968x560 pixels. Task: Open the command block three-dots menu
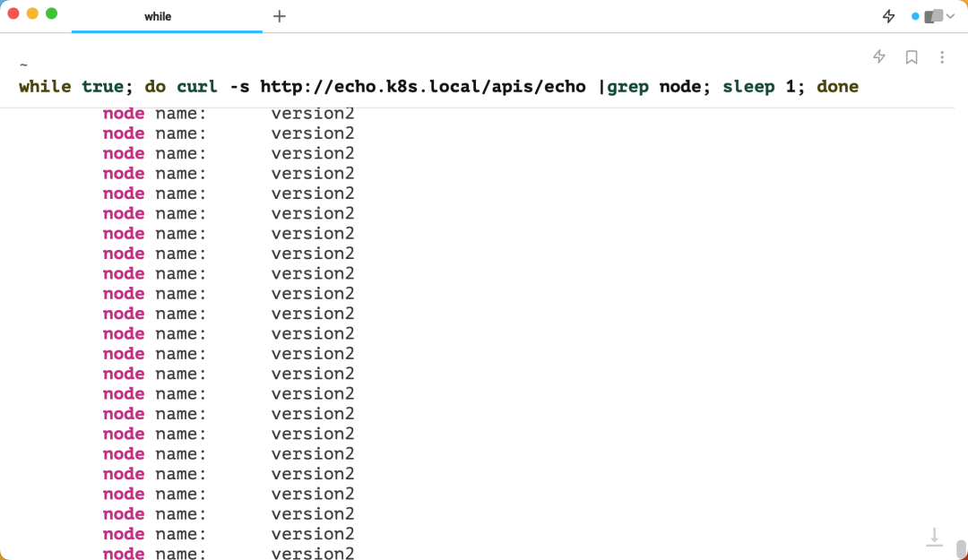pyautogui.click(x=942, y=56)
